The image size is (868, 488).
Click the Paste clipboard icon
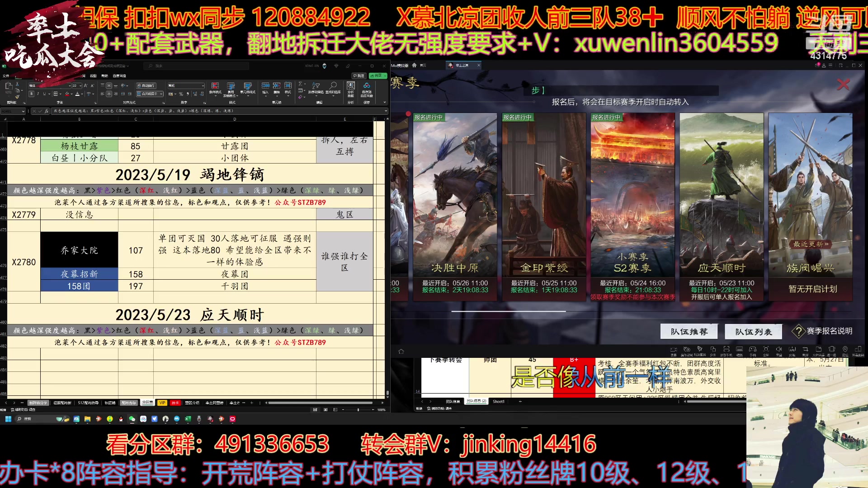(x=9, y=87)
